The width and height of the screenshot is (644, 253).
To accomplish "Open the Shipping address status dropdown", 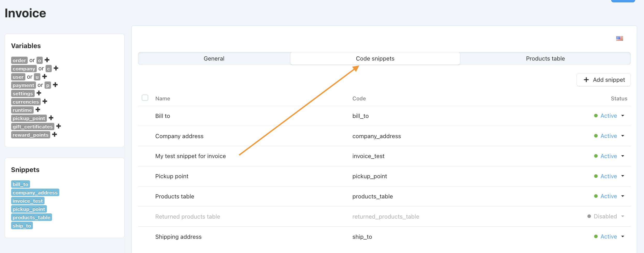I will coord(609,236).
